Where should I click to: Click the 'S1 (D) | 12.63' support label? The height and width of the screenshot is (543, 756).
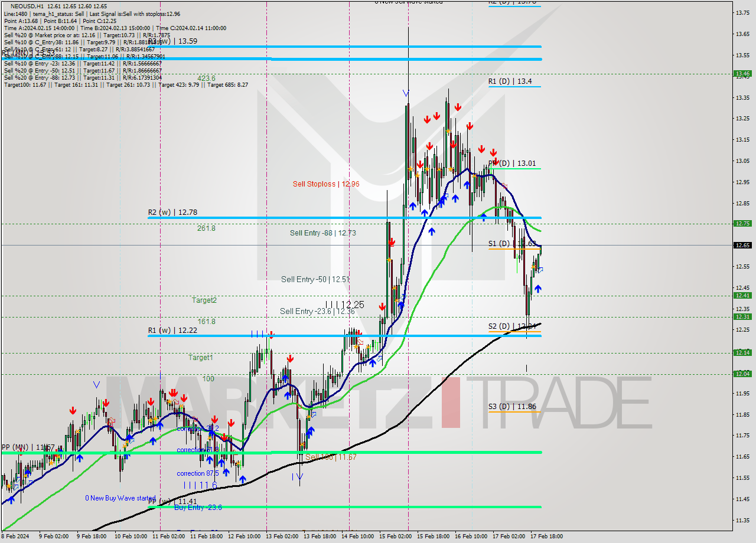[x=513, y=243]
